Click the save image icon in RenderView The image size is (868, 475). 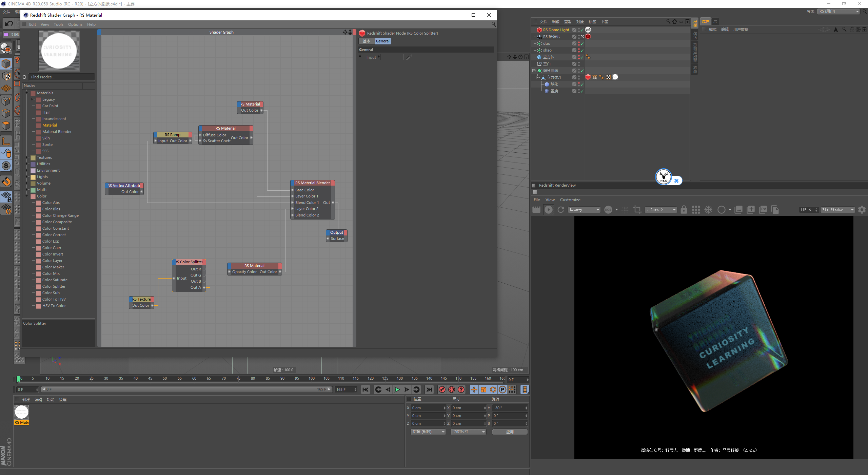(738, 210)
